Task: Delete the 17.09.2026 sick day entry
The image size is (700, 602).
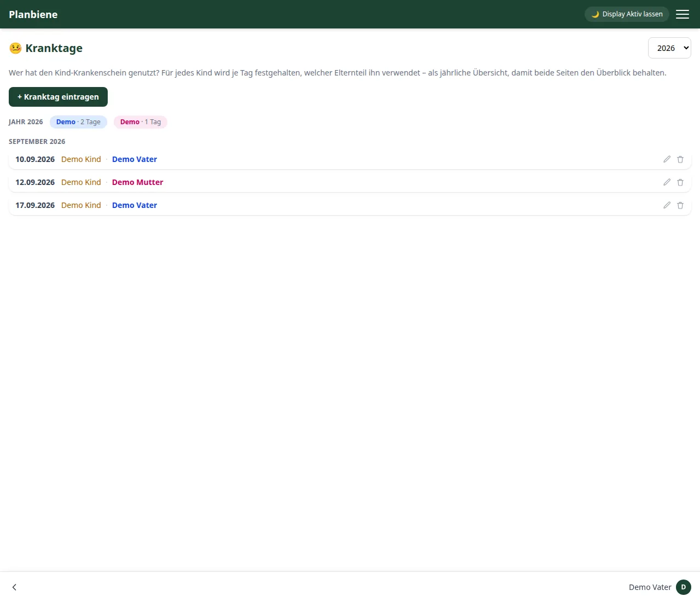Action: pyautogui.click(x=680, y=205)
